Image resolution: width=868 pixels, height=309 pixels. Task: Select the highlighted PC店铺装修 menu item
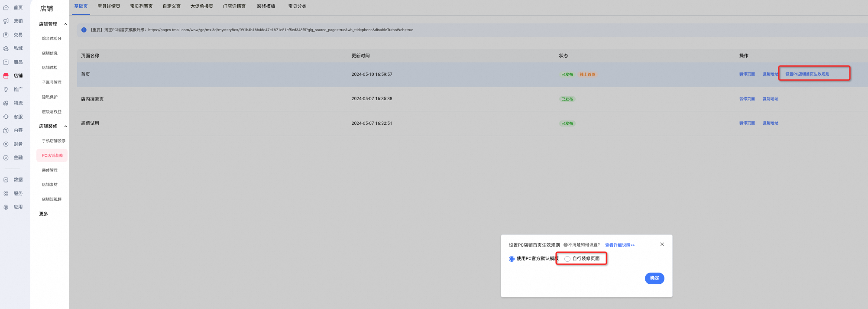coord(52,156)
